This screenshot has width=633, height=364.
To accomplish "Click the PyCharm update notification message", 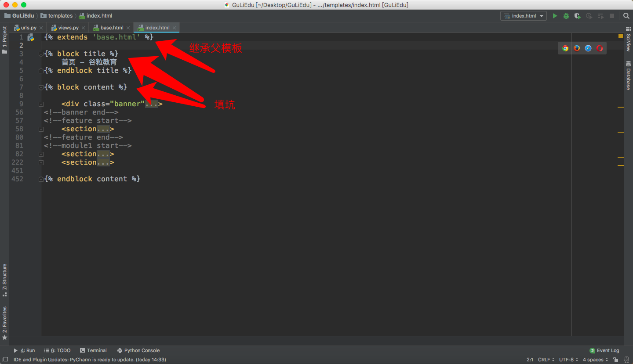I will click(x=90, y=360).
